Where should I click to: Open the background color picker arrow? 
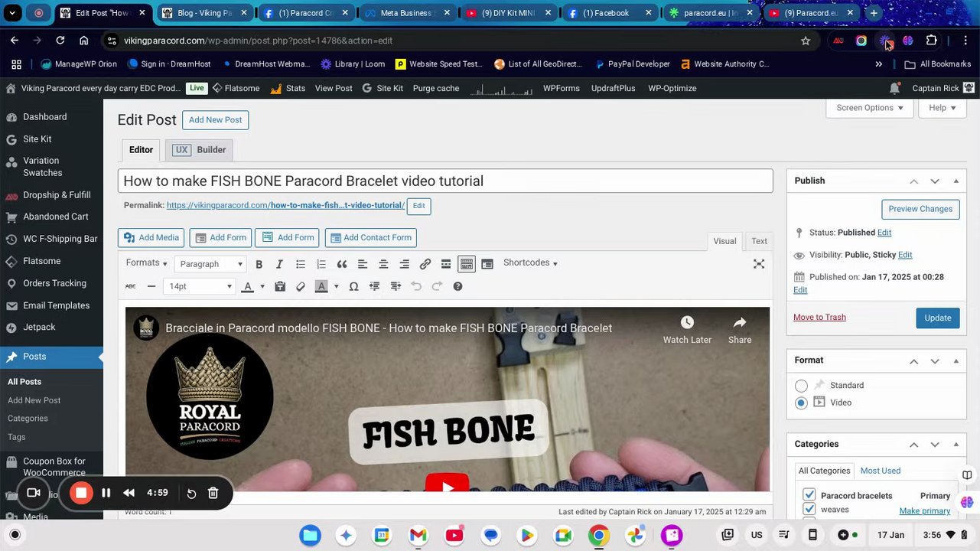point(336,286)
